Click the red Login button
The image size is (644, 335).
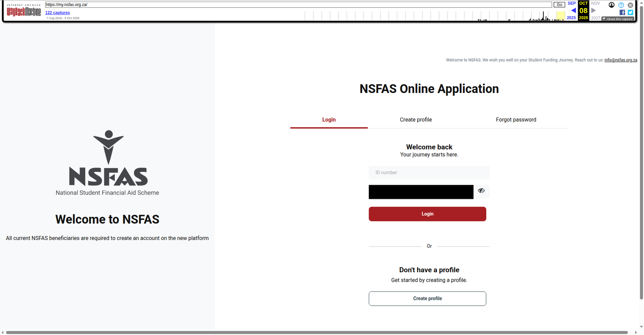click(x=427, y=214)
